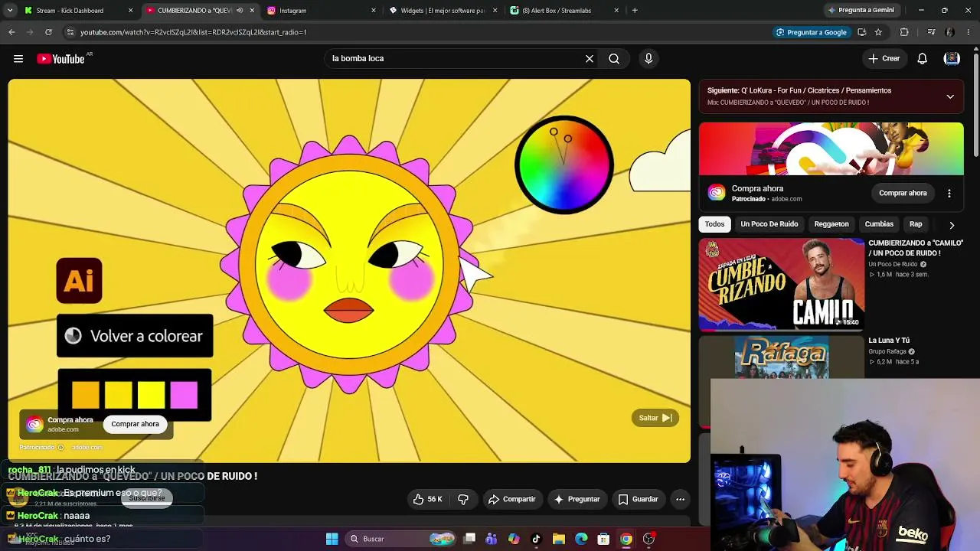980x551 pixels.
Task: Click the Suscribirse button
Action: (146, 498)
